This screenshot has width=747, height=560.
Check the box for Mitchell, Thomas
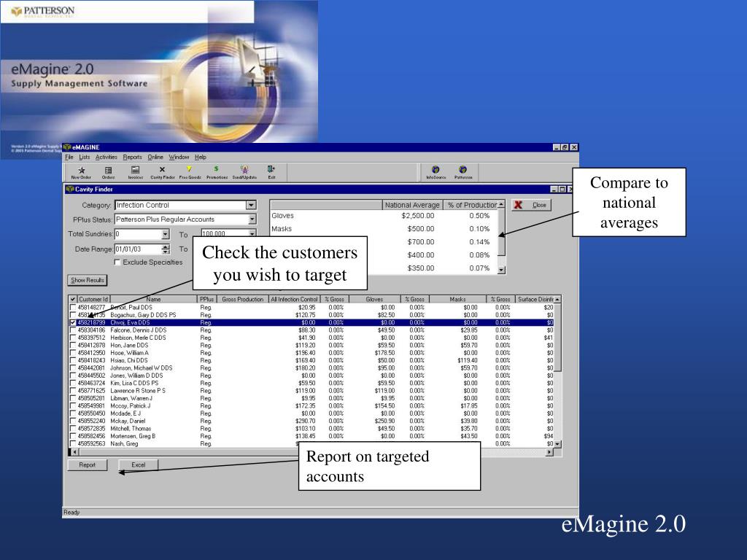pyautogui.click(x=73, y=429)
